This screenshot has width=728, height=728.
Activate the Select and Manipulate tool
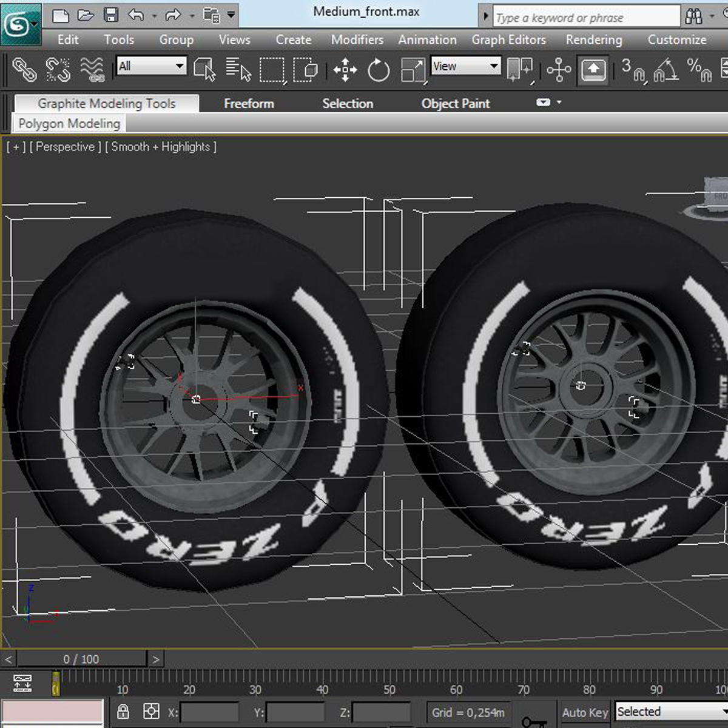click(558, 70)
